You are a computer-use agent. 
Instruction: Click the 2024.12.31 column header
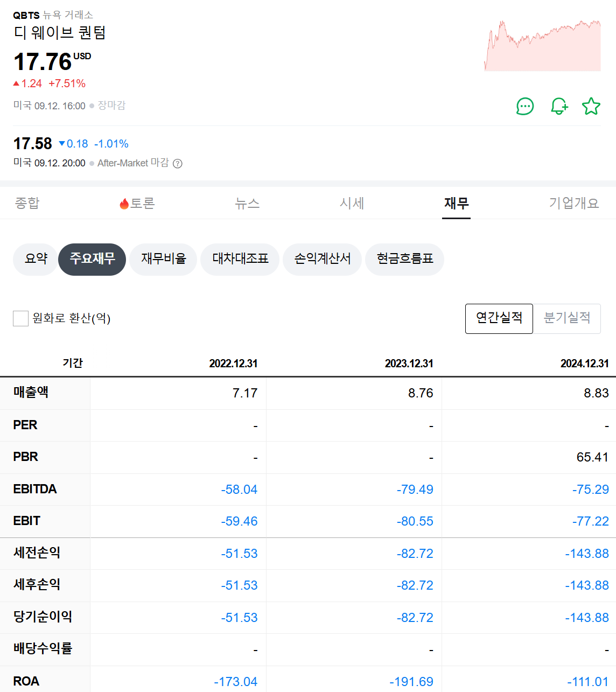click(x=584, y=364)
